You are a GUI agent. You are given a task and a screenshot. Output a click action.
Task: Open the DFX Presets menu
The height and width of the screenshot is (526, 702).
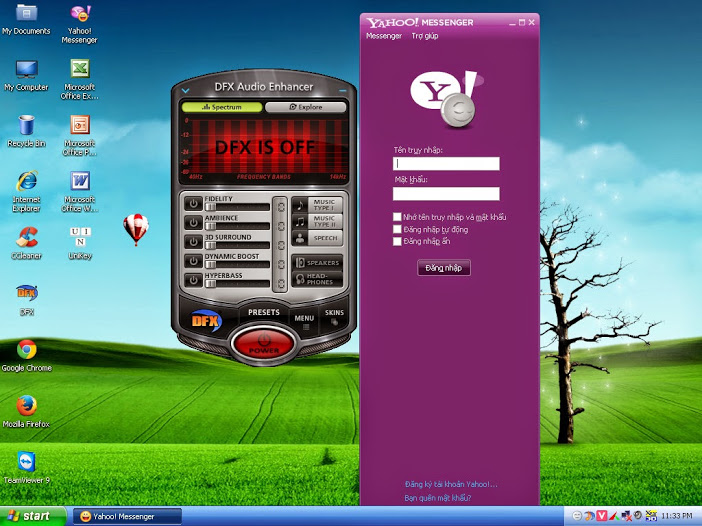click(264, 312)
